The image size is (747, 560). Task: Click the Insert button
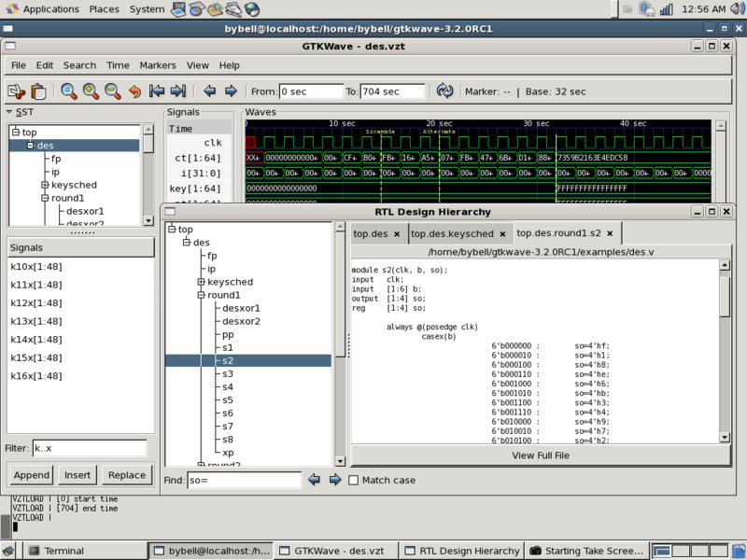pyautogui.click(x=78, y=475)
